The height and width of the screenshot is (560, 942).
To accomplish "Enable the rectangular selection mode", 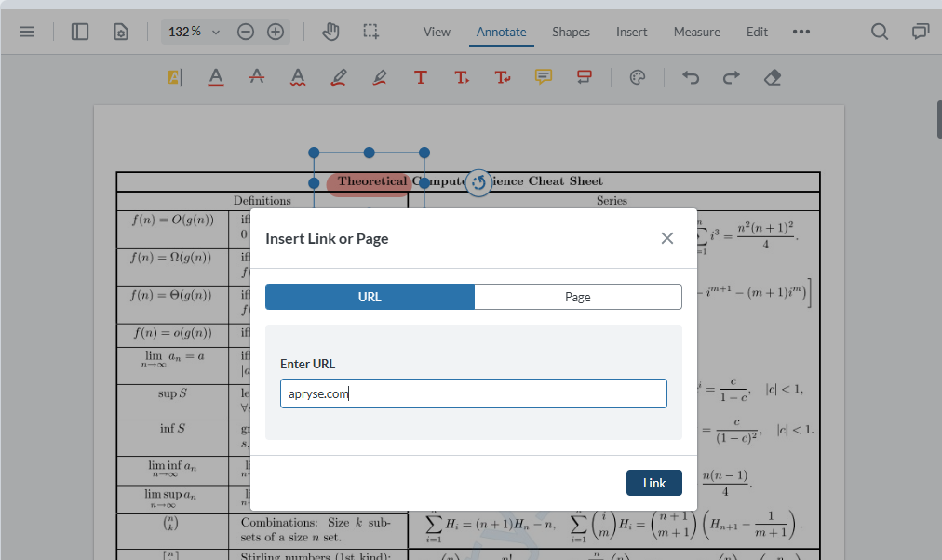I will (370, 31).
